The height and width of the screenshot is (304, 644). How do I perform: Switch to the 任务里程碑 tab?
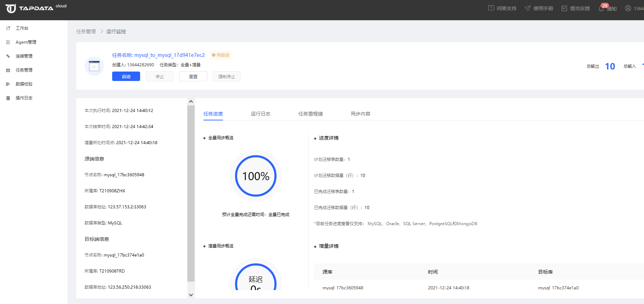coord(310,114)
